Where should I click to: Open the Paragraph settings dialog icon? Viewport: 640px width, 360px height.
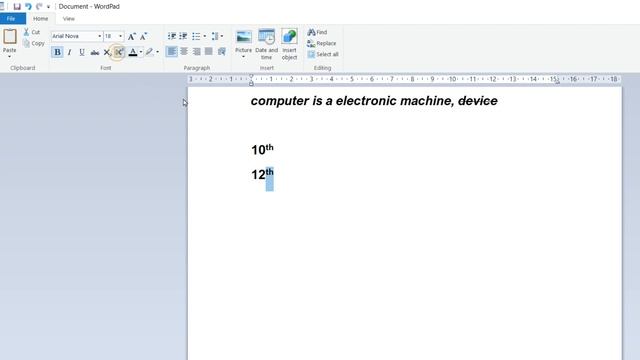click(x=222, y=51)
